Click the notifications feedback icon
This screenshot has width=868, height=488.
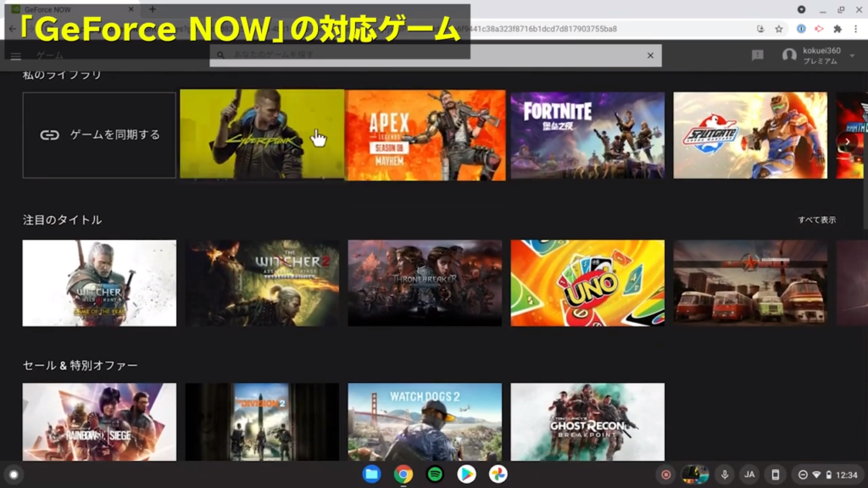[757, 55]
